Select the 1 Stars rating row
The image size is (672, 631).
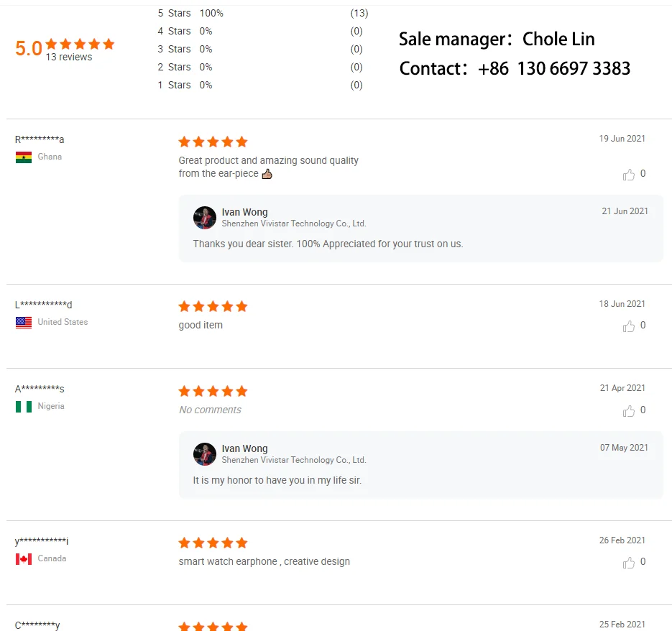click(x=174, y=85)
